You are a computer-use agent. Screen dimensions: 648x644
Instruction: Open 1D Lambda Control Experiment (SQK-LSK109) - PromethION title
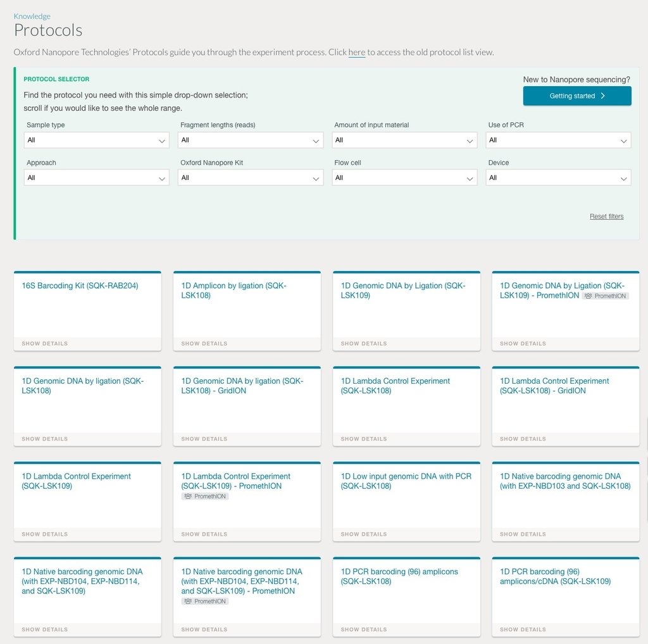235,481
